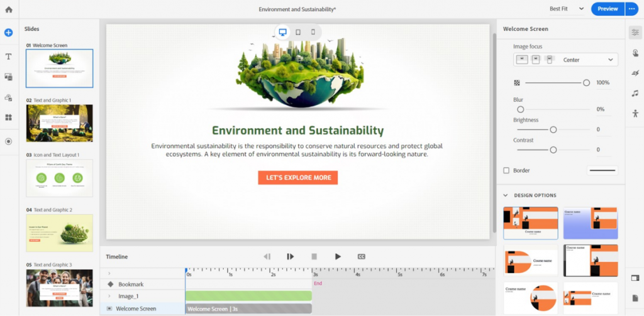Expand the Image_1 timeline row
Image resolution: width=644 pixels, height=316 pixels.
[x=109, y=296]
